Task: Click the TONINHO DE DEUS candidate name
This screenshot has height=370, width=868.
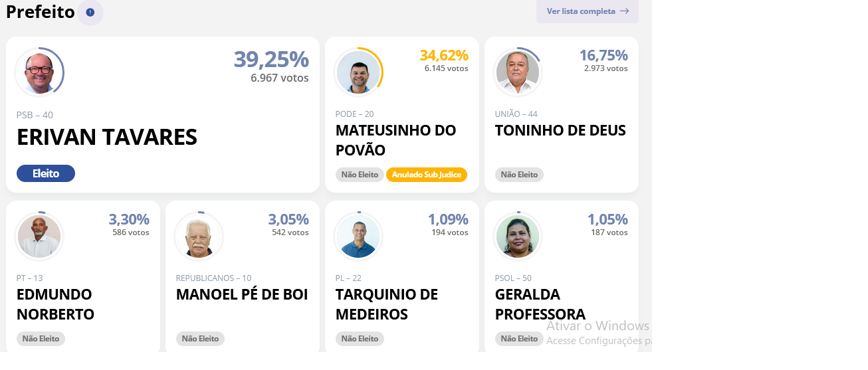Action: (x=560, y=130)
